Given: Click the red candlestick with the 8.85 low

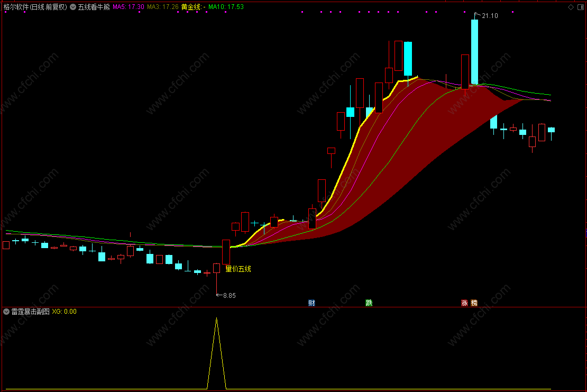Looking at the screenshot, I should (x=216, y=268).
